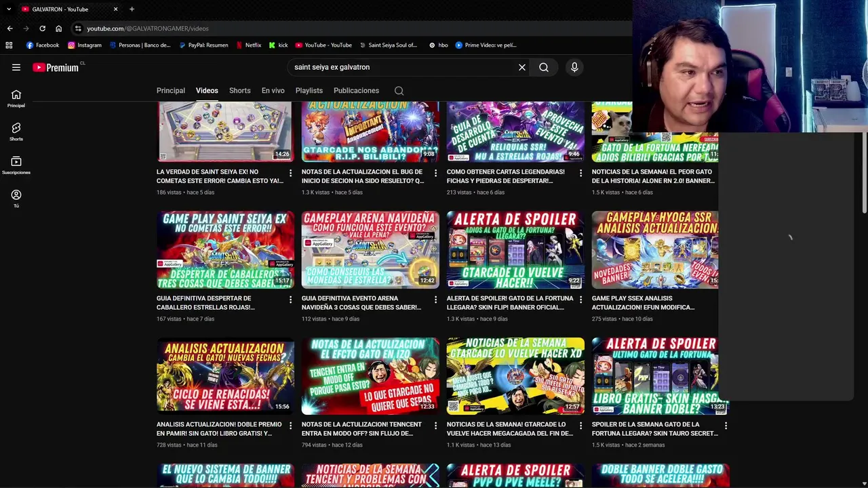The height and width of the screenshot is (488, 868).
Task: Open tab search dropdown arrow in browser
Action: point(9,9)
